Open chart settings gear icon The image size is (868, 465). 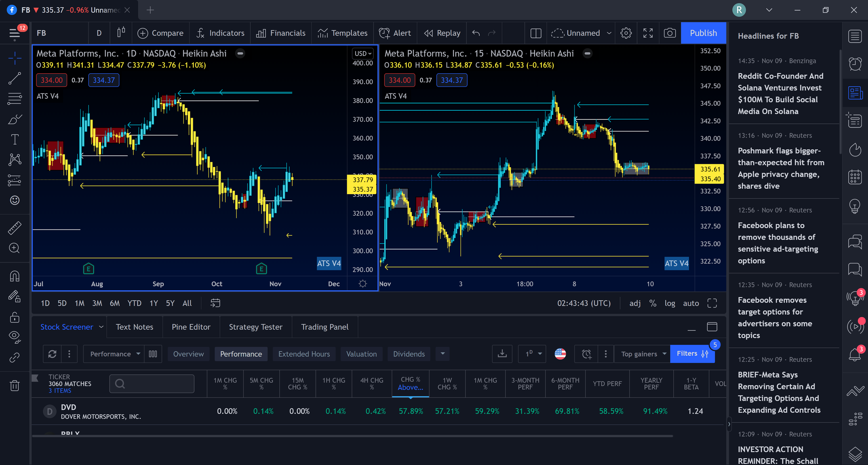tap(626, 33)
